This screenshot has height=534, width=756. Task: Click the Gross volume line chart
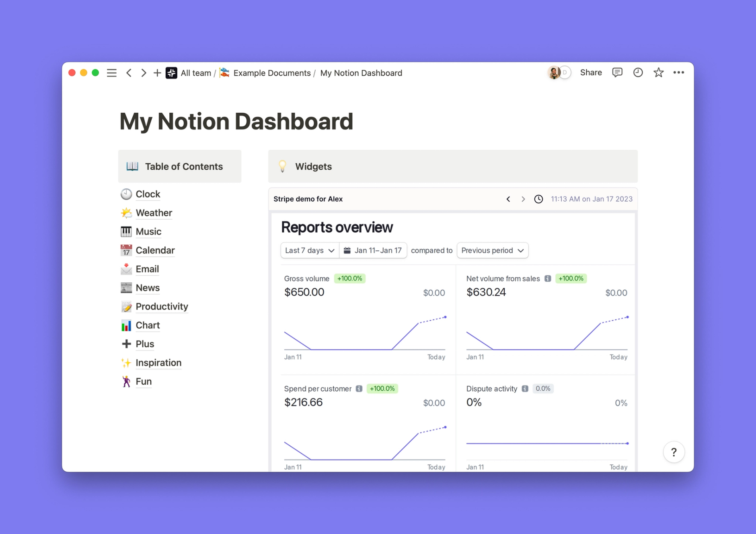pos(365,333)
